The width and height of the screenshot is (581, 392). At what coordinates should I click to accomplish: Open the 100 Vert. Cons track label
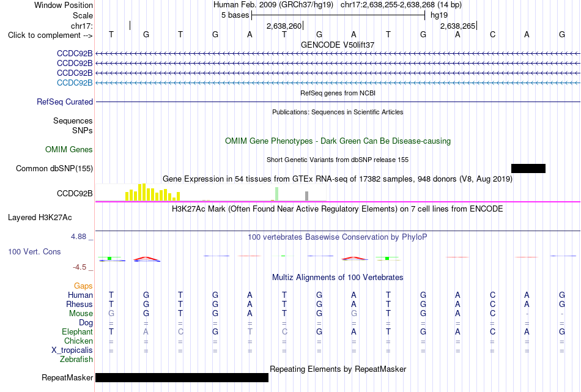pyautogui.click(x=34, y=252)
